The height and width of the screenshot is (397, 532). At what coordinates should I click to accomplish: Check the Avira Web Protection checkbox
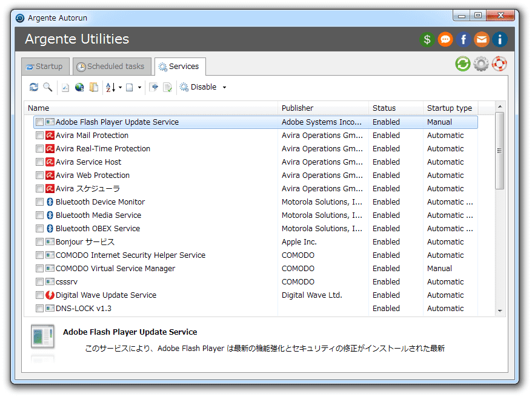[x=40, y=176]
